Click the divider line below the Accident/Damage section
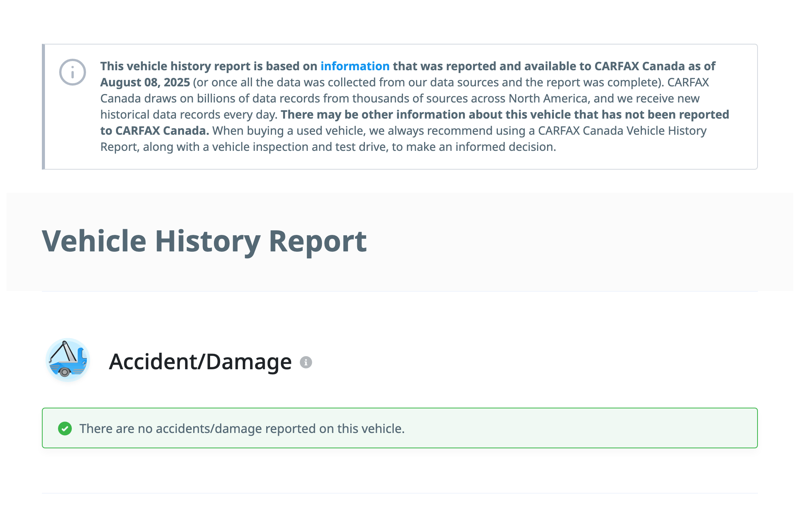799x532 pixels. [x=399, y=493]
